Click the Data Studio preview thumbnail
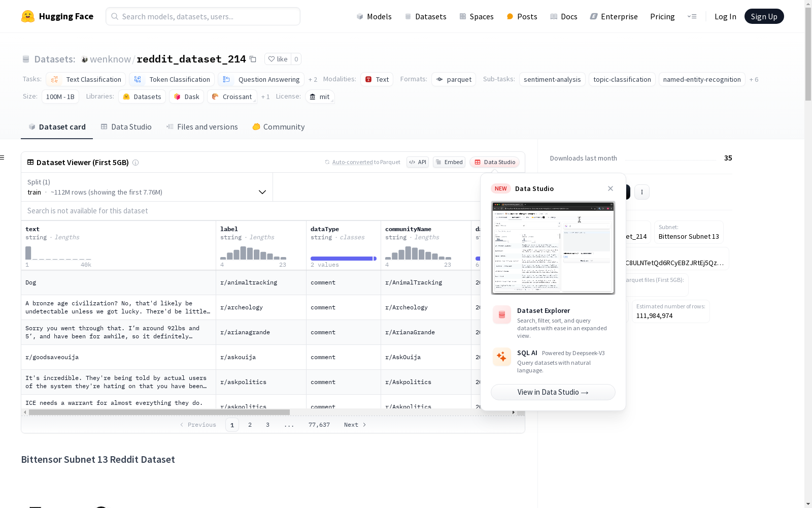The width and height of the screenshot is (812, 508). click(553, 248)
